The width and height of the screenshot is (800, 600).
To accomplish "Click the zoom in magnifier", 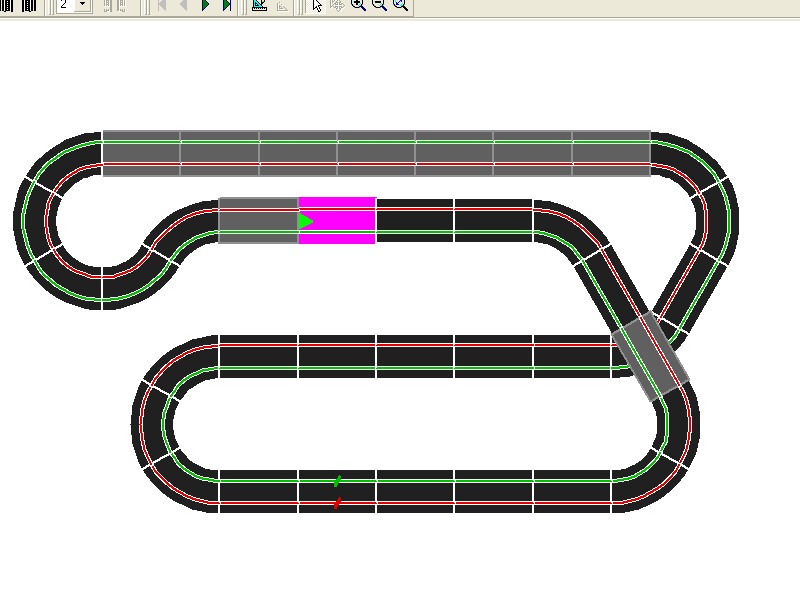I will pyautogui.click(x=358, y=5).
